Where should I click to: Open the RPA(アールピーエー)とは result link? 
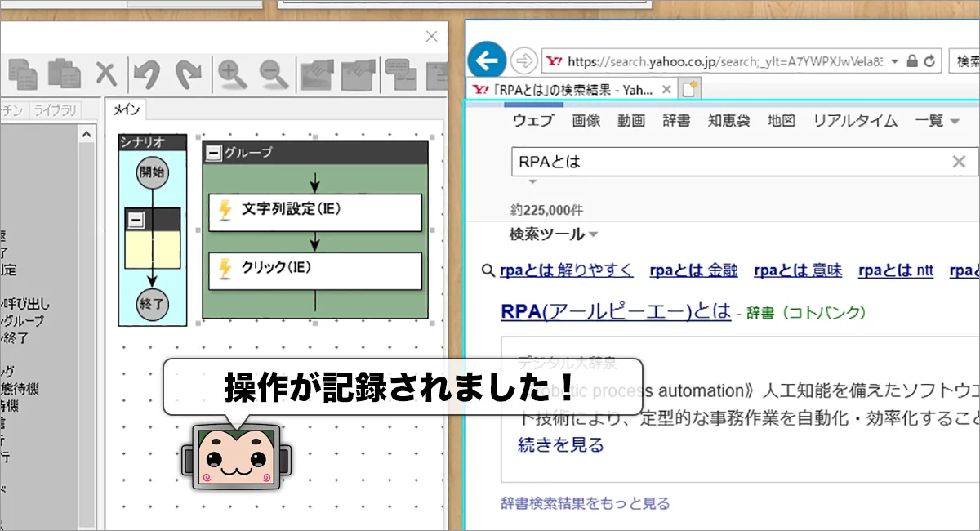(x=616, y=311)
